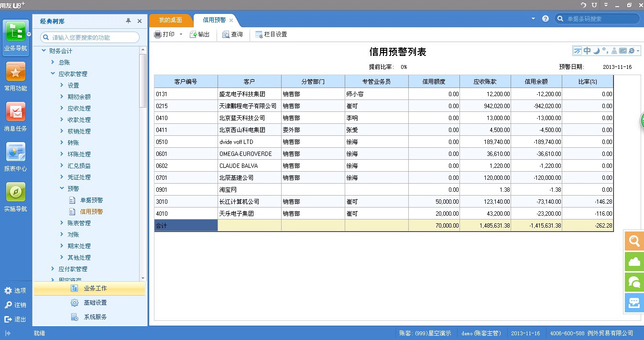Click the 打印 printer toolbar icon
This screenshot has width=644, height=340.
158,34
